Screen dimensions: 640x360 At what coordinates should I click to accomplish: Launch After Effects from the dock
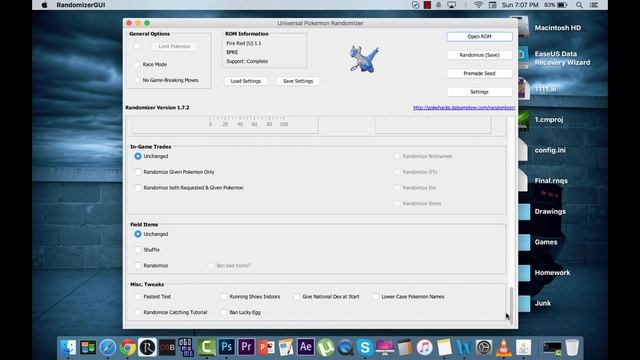coord(306,347)
